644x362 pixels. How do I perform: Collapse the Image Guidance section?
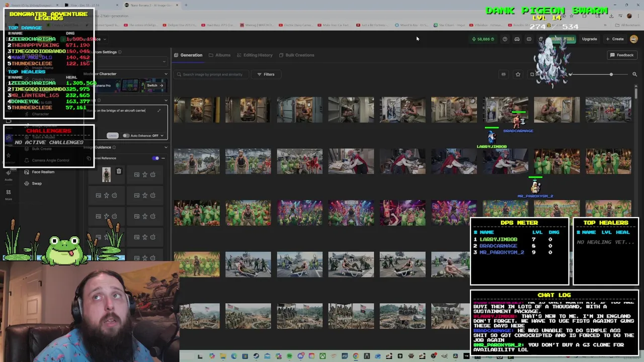(166, 147)
